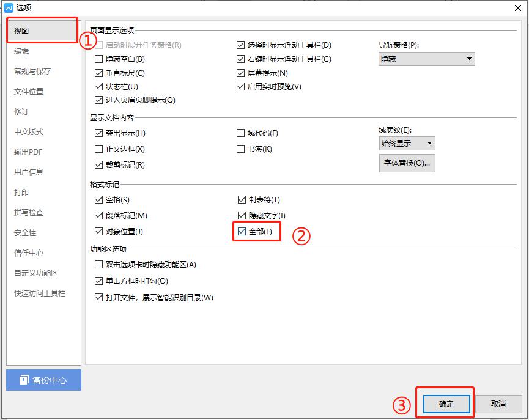Go to the 打印 options page
529x420 pixels.
click(21, 193)
